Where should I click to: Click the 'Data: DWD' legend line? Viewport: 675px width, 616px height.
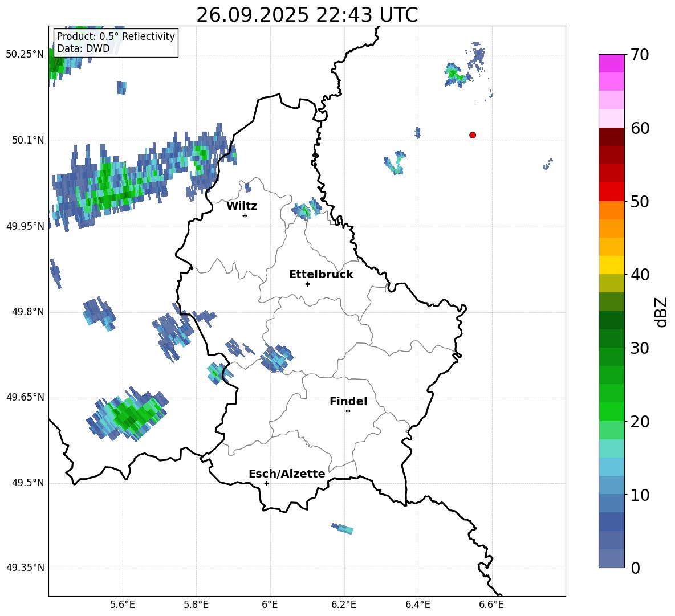(x=83, y=48)
